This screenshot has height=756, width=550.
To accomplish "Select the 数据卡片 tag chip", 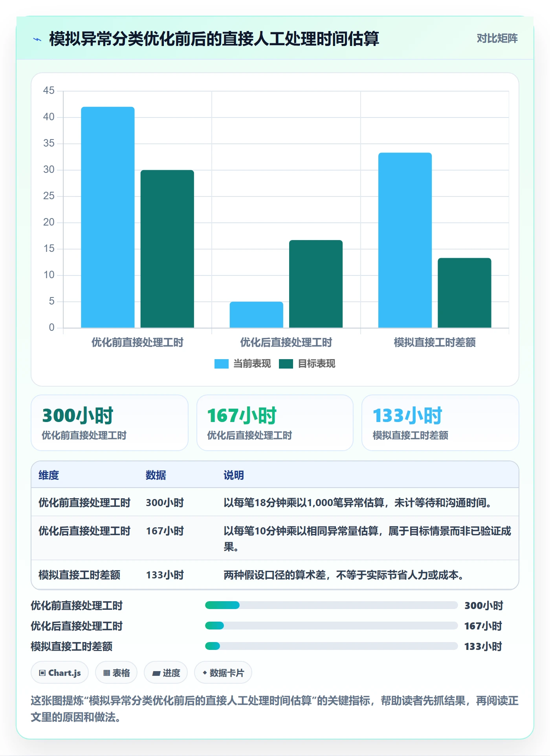I will point(223,673).
